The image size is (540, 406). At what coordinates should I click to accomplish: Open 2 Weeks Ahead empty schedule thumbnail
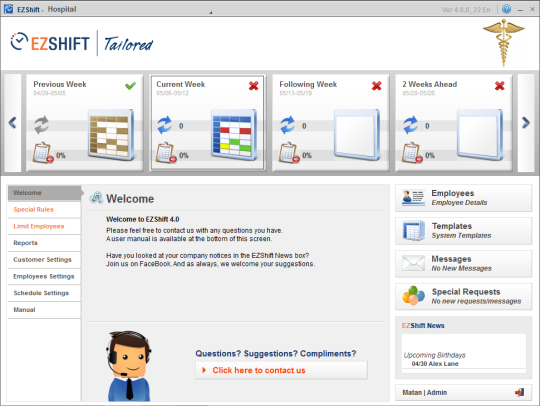(480, 134)
